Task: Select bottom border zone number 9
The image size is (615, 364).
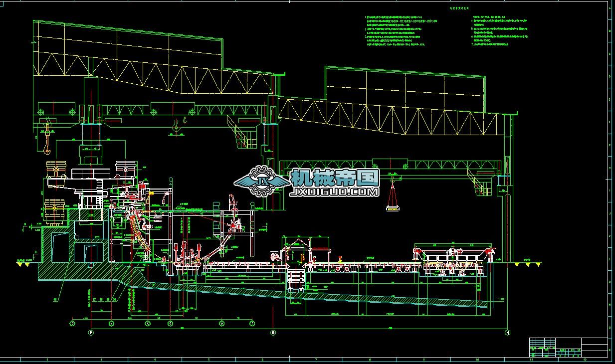Action: 423,360
